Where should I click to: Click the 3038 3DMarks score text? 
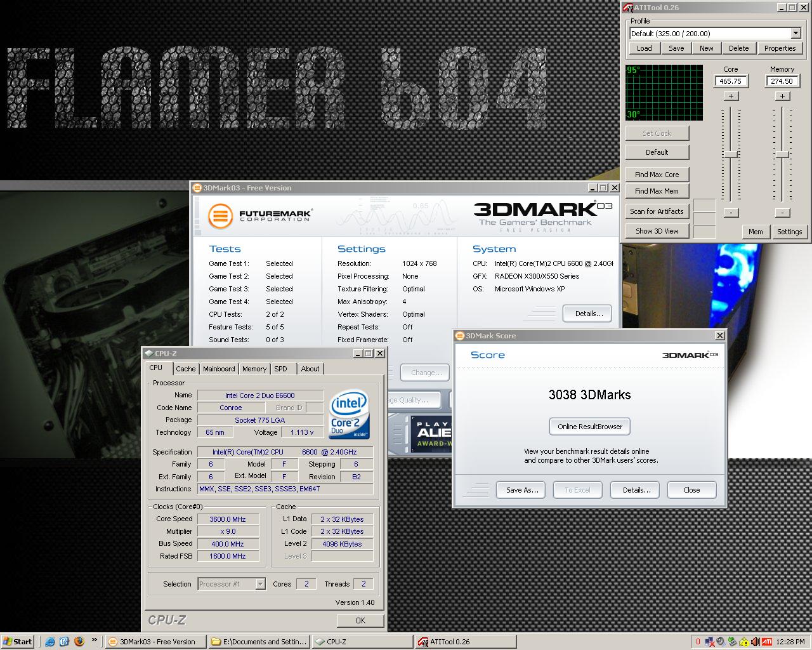[590, 395]
